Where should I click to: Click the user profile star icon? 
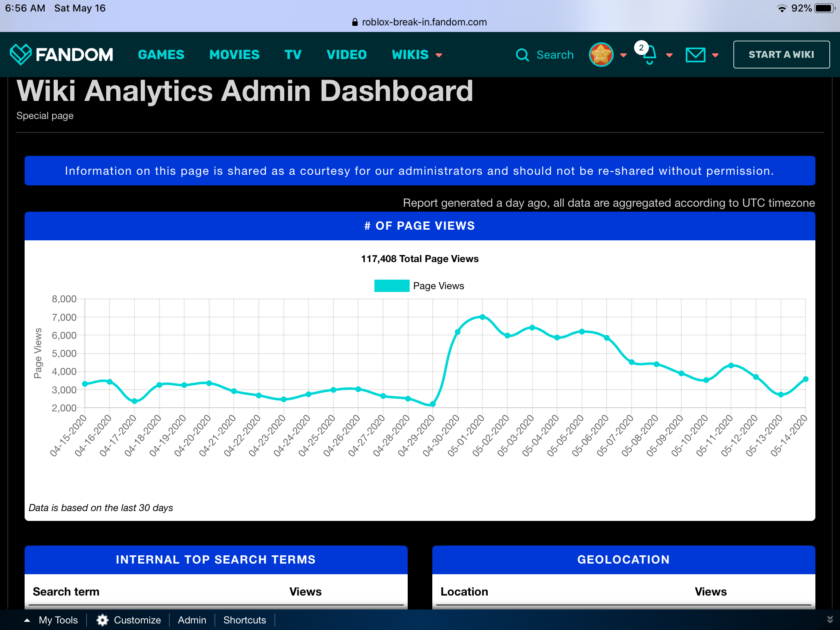point(603,54)
